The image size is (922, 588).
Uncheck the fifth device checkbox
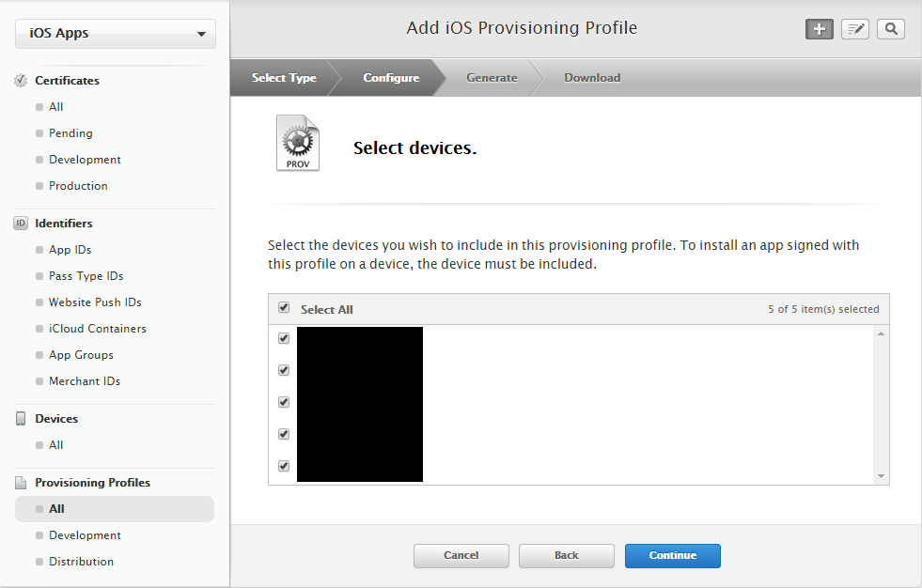point(284,466)
